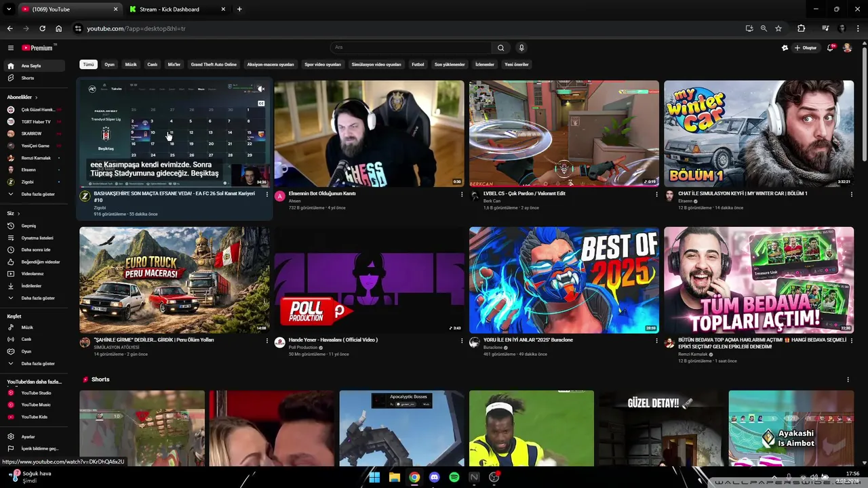Viewport: 868px width, 488px height.
Task: Open Zigobi channel subscription
Action: point(33,182)
